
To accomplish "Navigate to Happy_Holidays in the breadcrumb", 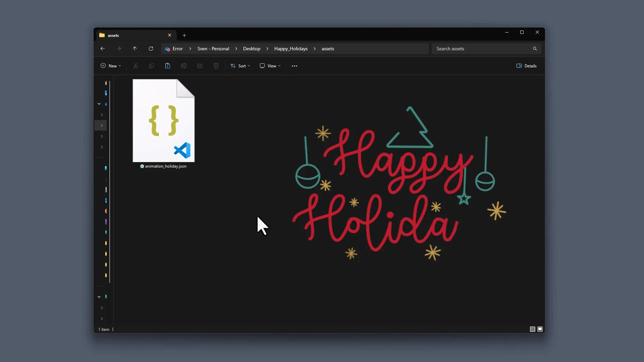I will (x=290, y=49).
